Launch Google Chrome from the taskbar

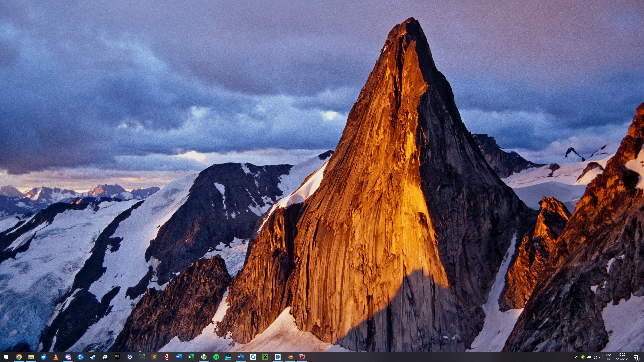pyautogui.click(x=19, y=357)
